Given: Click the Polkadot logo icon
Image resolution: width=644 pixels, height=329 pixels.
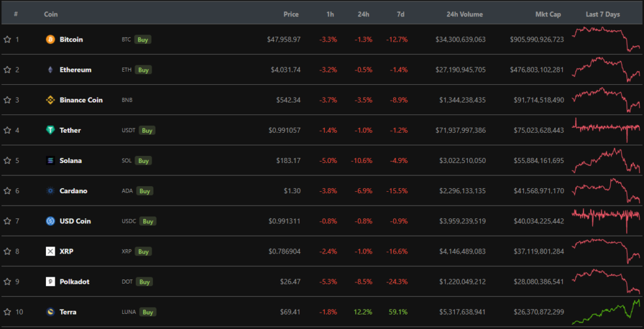Looking at the screenshot, I should tap(50, 282).
